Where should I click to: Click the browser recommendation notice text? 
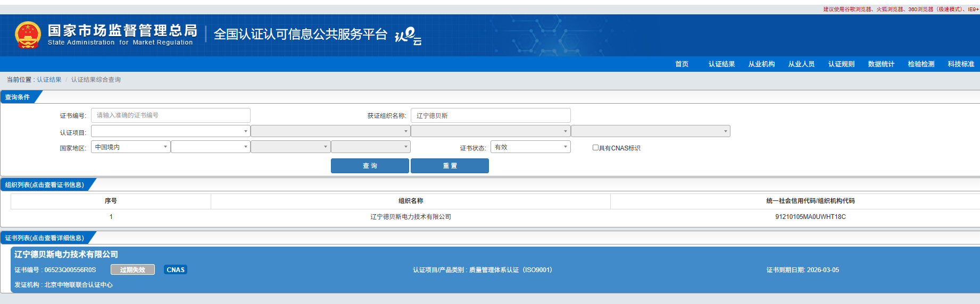tap(901, 10)
